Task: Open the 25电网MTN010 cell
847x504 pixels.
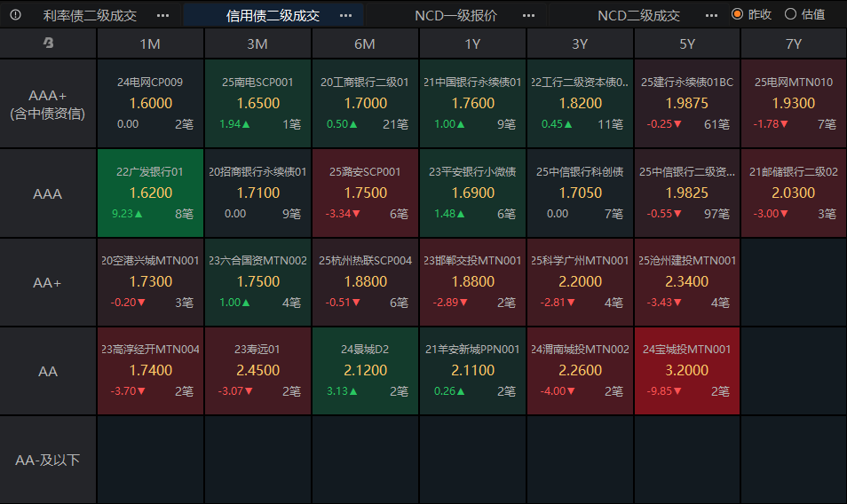Action: (794, 104)
